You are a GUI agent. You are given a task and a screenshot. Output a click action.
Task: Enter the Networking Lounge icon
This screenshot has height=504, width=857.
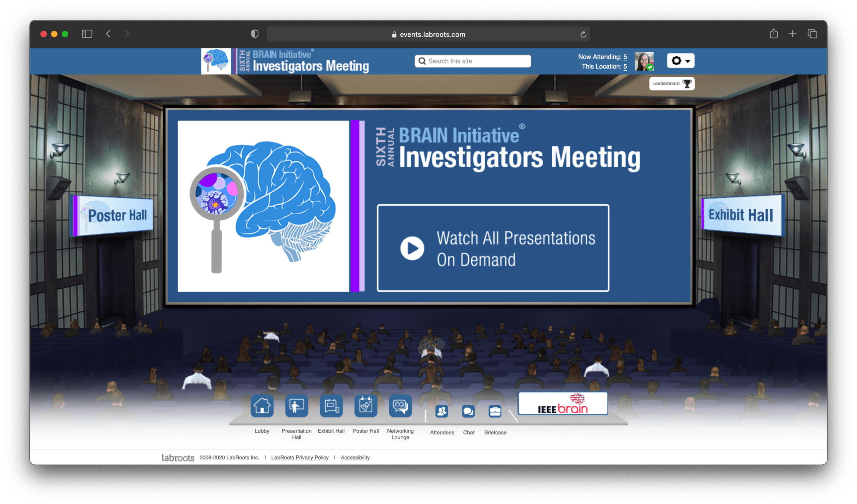(400, 406)
